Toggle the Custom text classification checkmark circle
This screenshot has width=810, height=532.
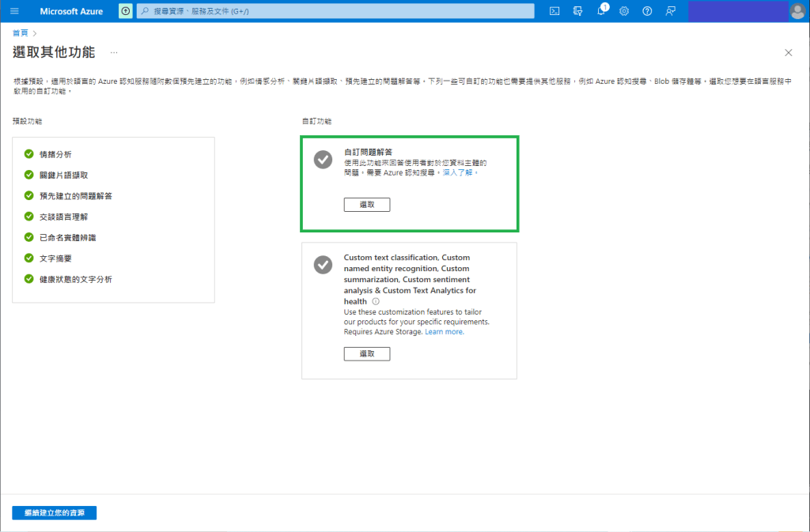[x=323, y=265]
